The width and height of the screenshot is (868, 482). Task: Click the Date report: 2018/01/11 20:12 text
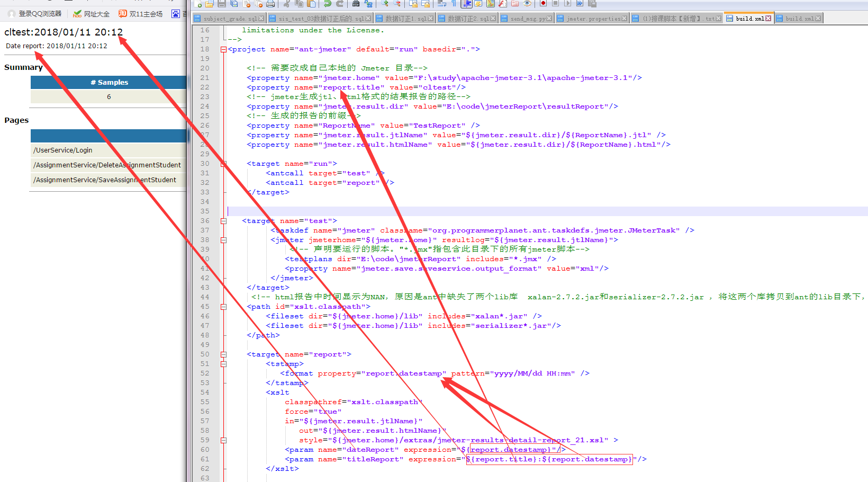pos(57,46)
